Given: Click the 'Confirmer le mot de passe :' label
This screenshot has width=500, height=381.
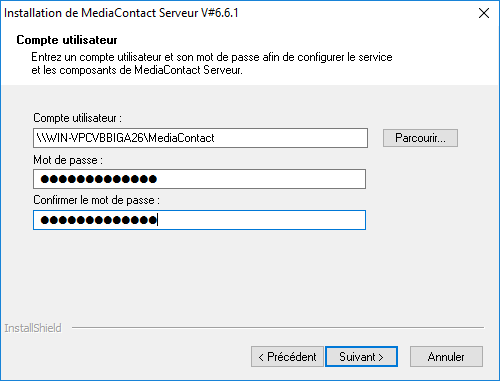Looking at the screenshot, I should 96,200.
